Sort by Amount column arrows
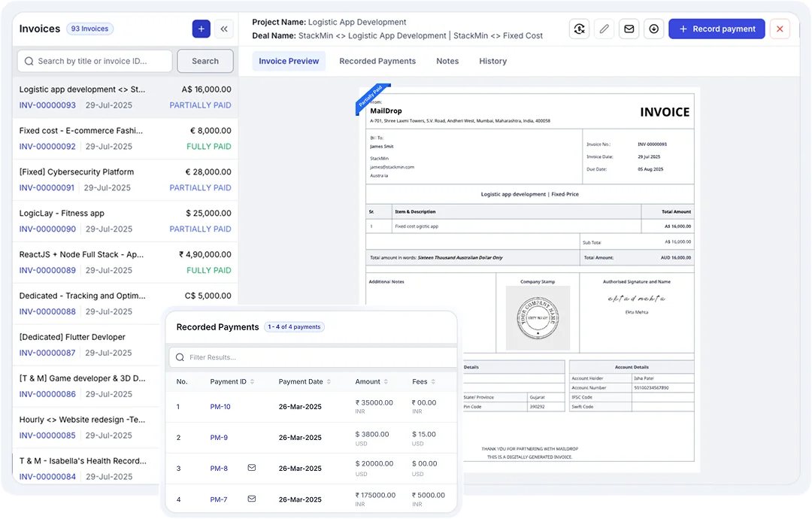 coord(386,382)
